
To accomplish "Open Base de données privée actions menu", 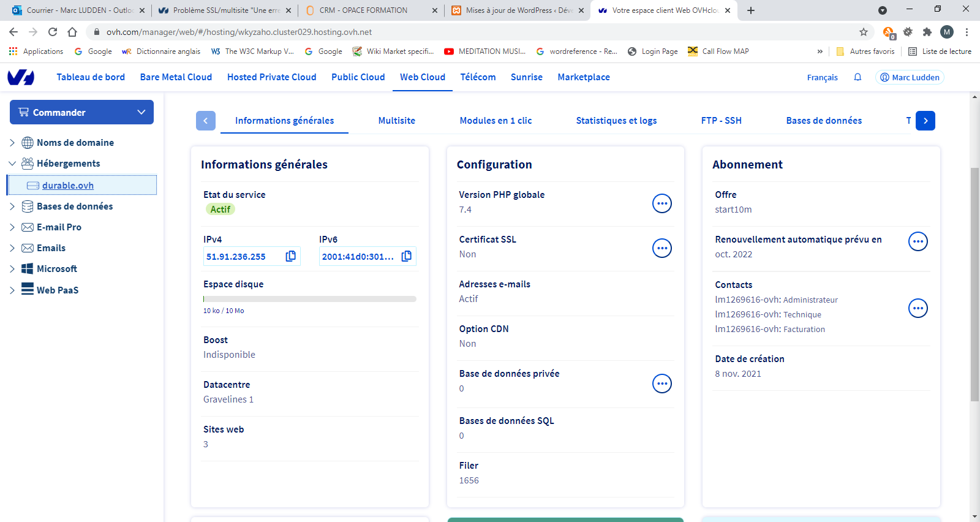I will (661, 384).
